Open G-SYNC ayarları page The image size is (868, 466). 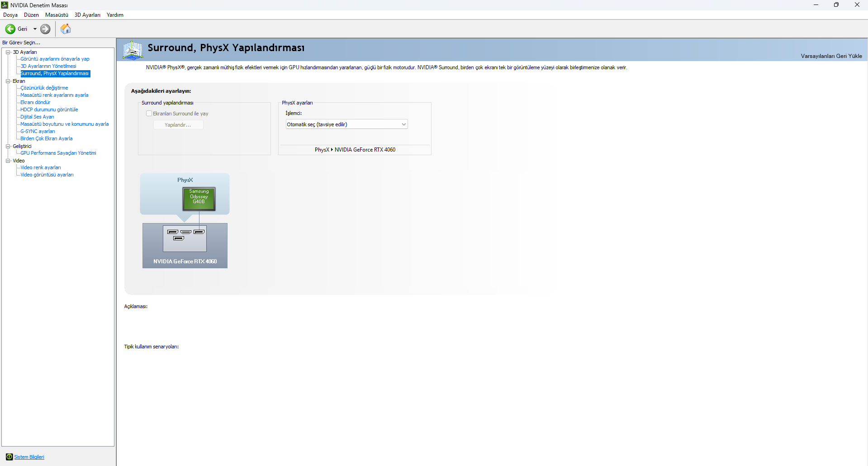(38, 131)
